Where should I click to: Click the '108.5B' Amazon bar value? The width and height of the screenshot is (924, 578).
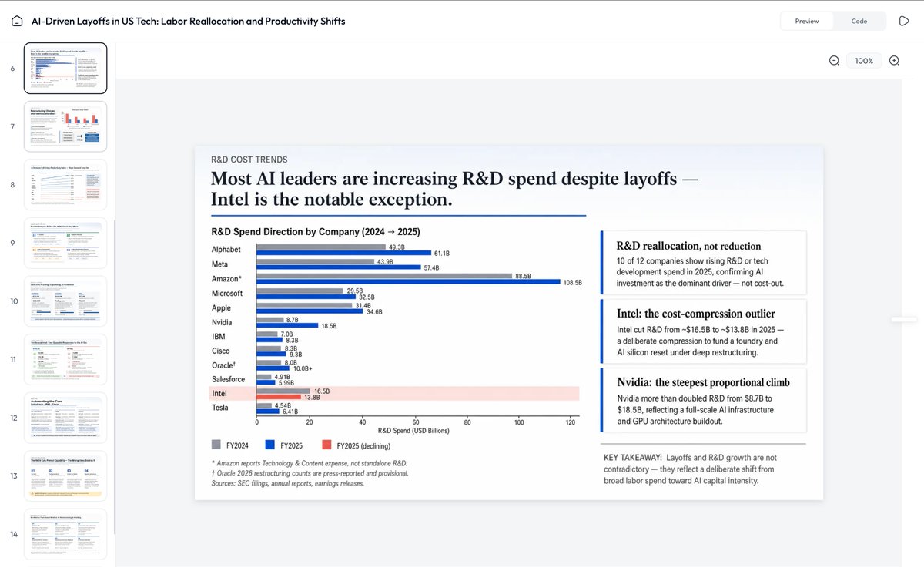click(x=573, y=283)
